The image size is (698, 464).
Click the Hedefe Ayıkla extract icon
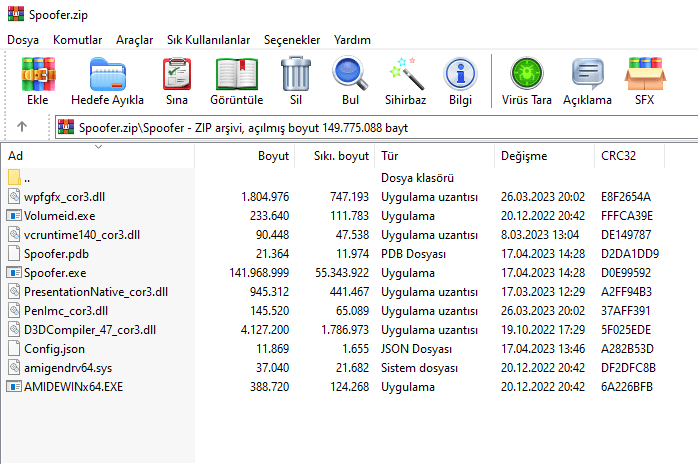(108, 74)
